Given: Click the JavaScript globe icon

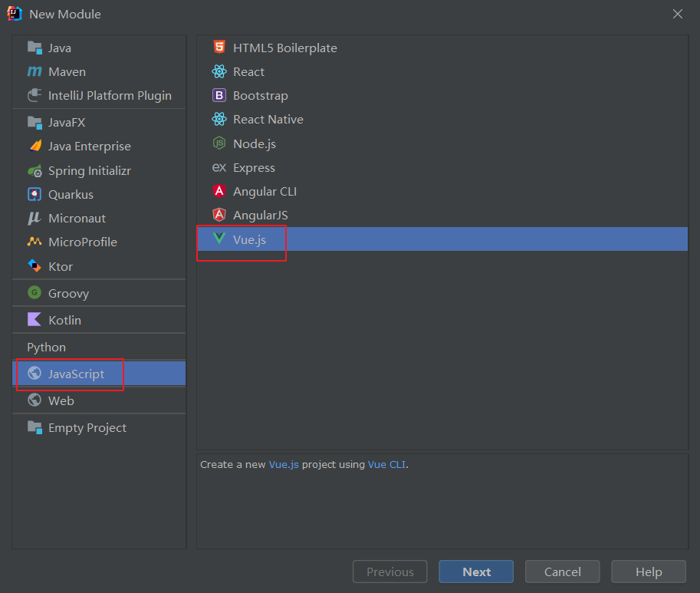Looking at the screenshot, I should (35, 373).
